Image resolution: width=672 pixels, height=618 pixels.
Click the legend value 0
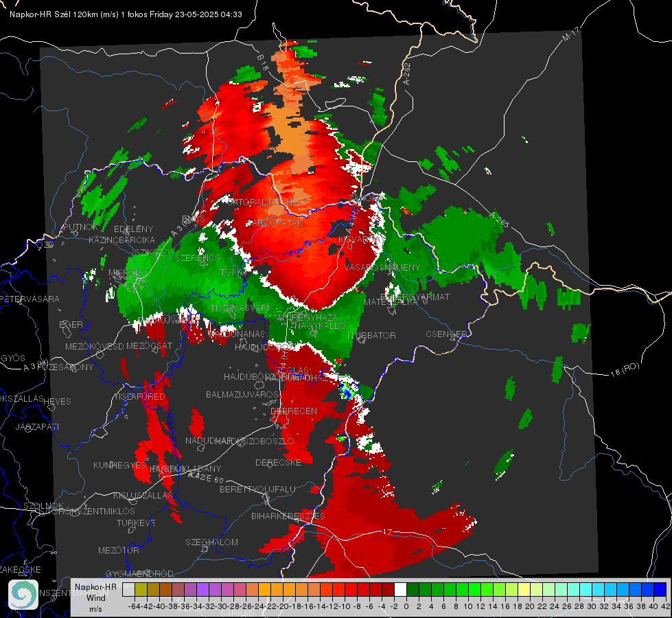406,606
